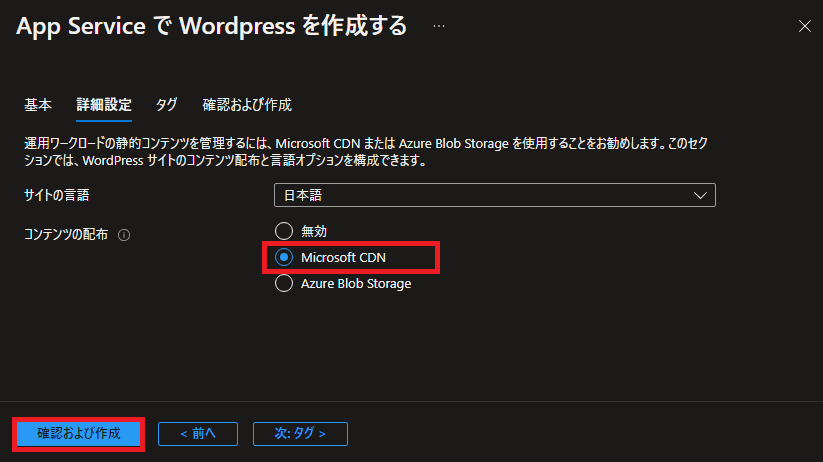Open the 日本語 language combo box
Image resolution: width=823 pixels, height=462 pixels.
click(494, 195)
